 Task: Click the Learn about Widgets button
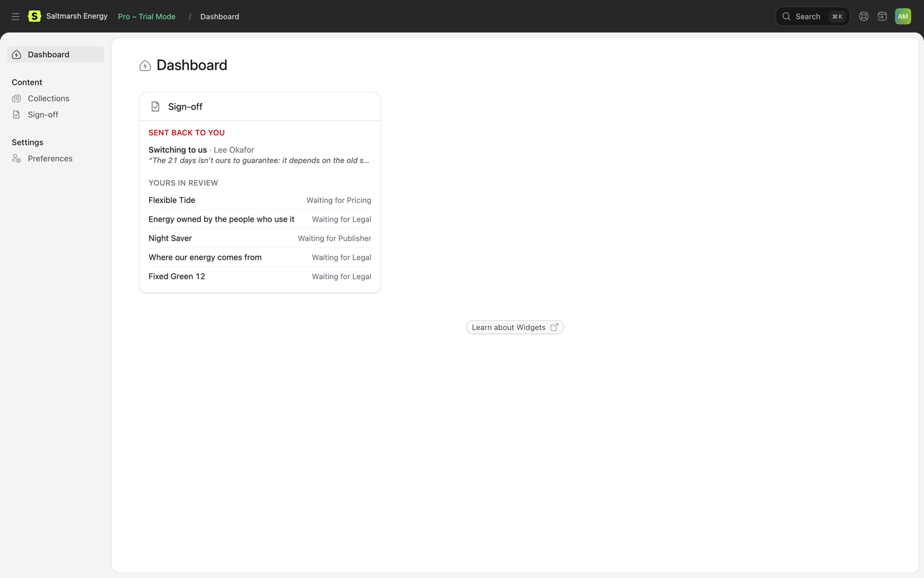click(515, 328)
